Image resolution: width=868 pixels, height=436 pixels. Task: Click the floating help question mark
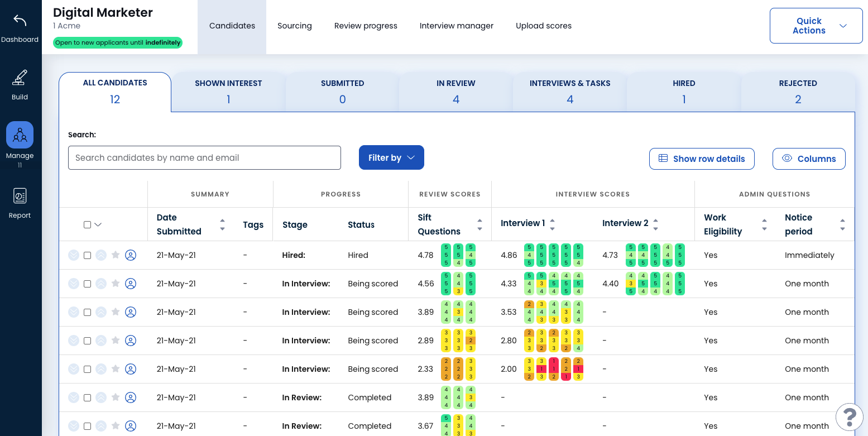pos(849,416)
